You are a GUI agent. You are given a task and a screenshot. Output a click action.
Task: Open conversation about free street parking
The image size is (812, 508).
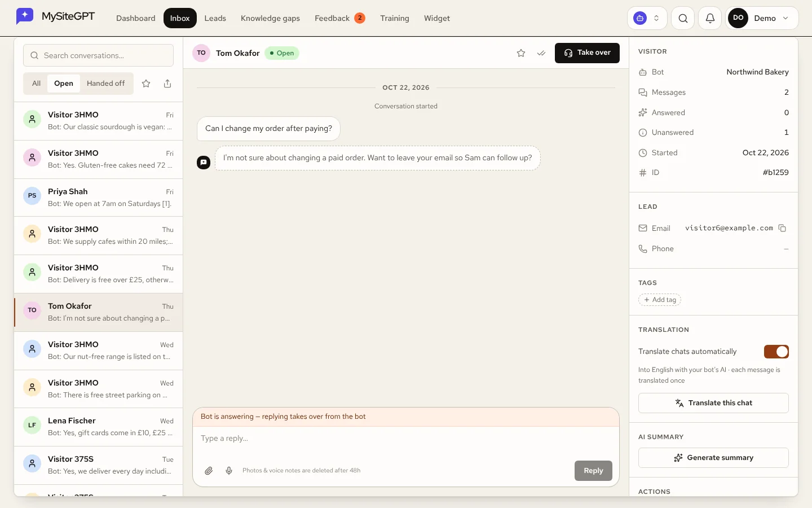98,389
